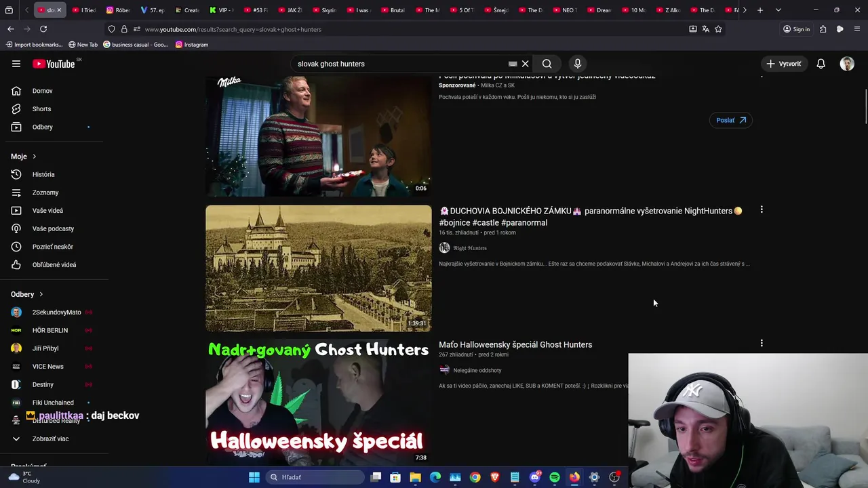Go to the YouTube home logo

pos(54,64)
